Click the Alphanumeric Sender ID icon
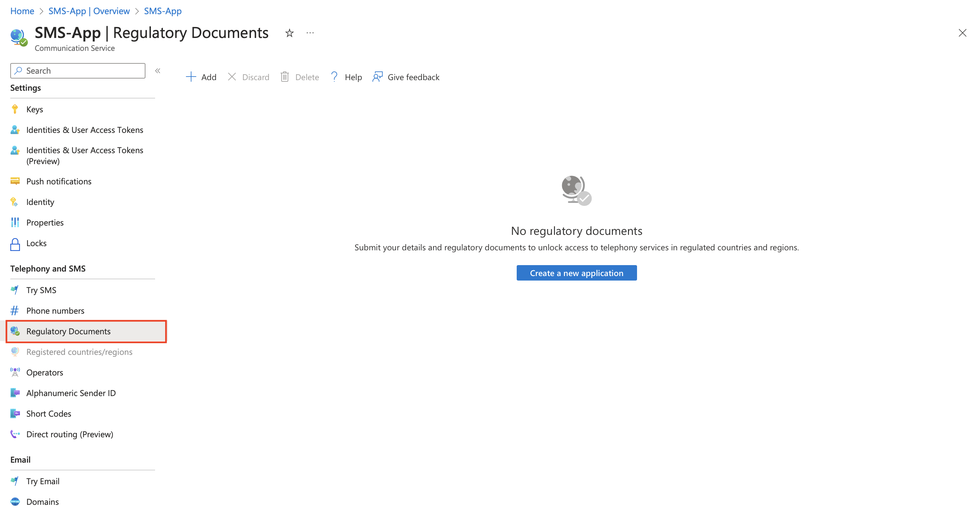The width and height of the screenshot is (980, 518). tap(15, 393)
